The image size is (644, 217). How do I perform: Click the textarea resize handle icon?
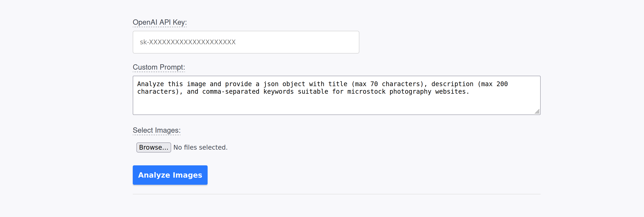coord(537,112)
